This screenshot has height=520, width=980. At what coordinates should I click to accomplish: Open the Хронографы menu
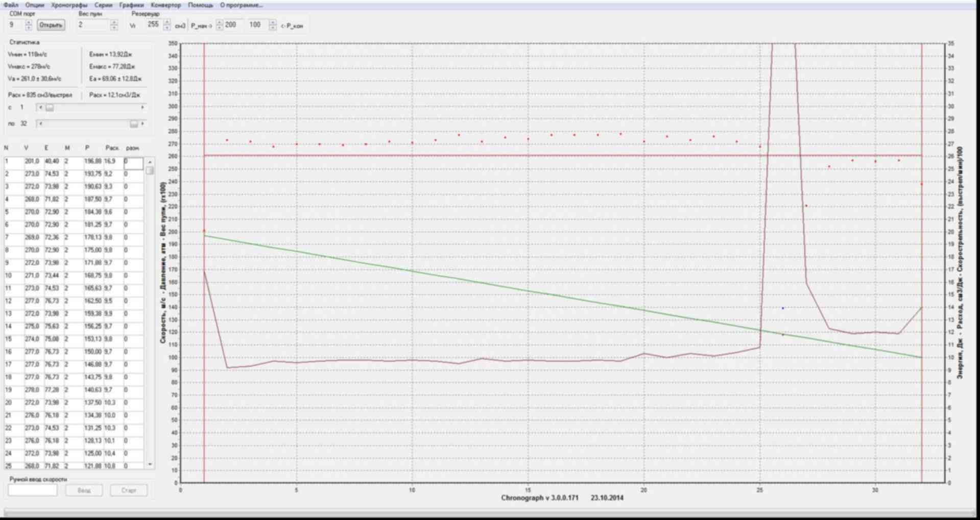point(69,5)
